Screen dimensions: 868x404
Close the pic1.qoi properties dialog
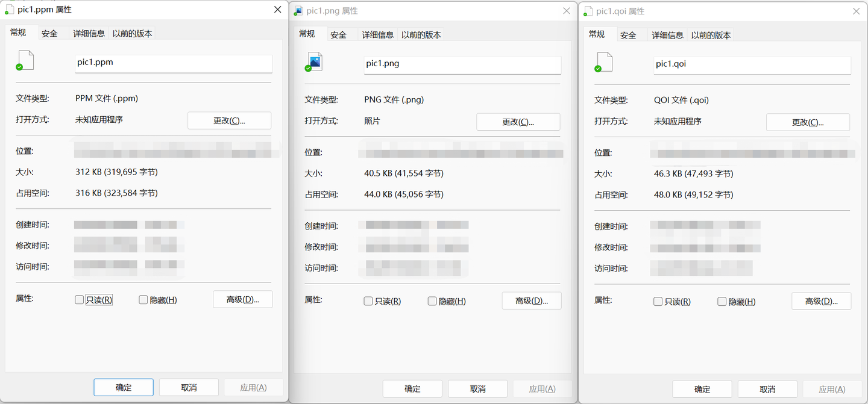(x=856, y=11)
